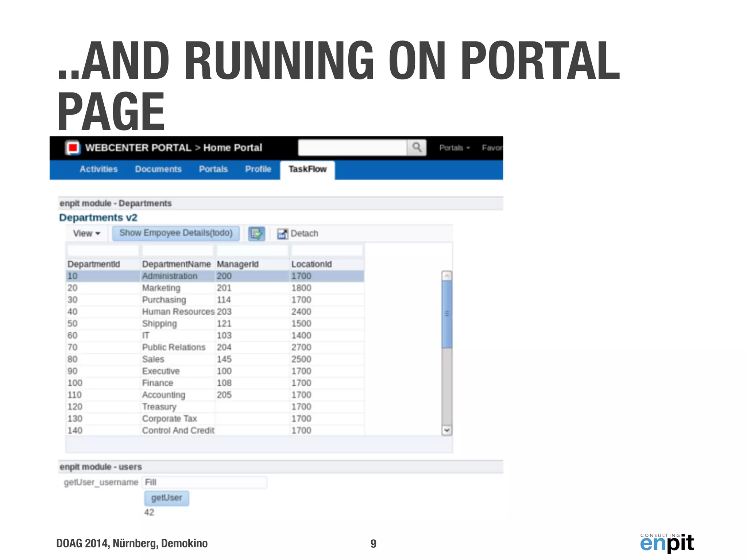Switch to the Portals navigation tab
Image resolution: width=747 pixels, height=560 pixels.
point(213,169)
